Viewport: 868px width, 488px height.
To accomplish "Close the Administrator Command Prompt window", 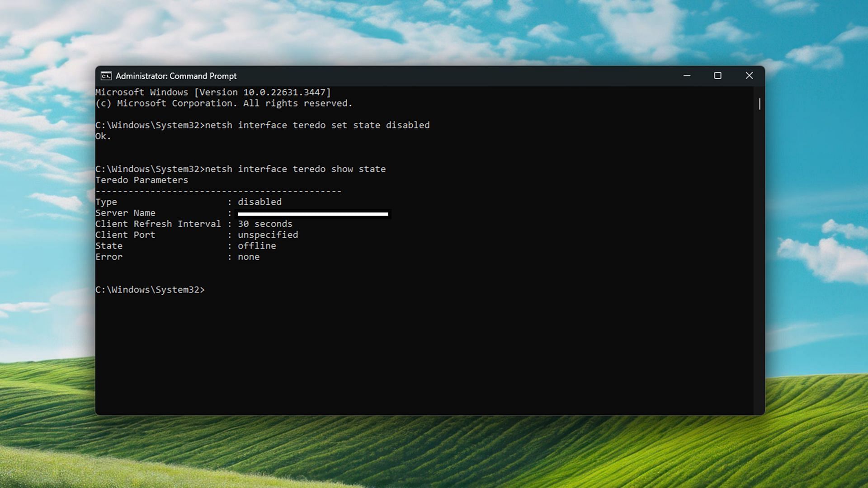I will [749, 76].
